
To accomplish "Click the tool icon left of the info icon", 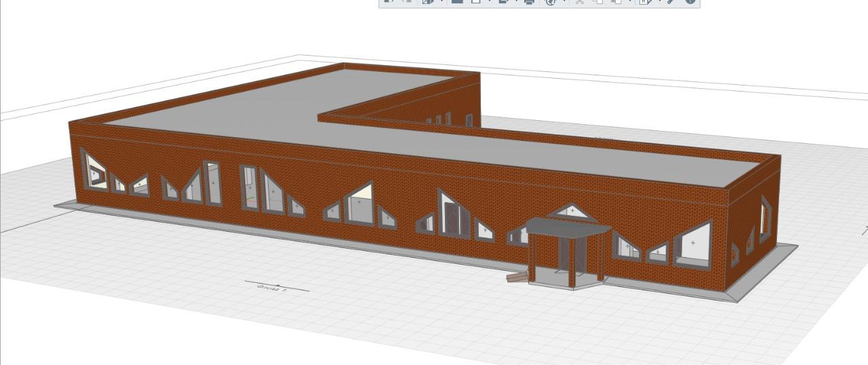I will click(x=671, y=2).
